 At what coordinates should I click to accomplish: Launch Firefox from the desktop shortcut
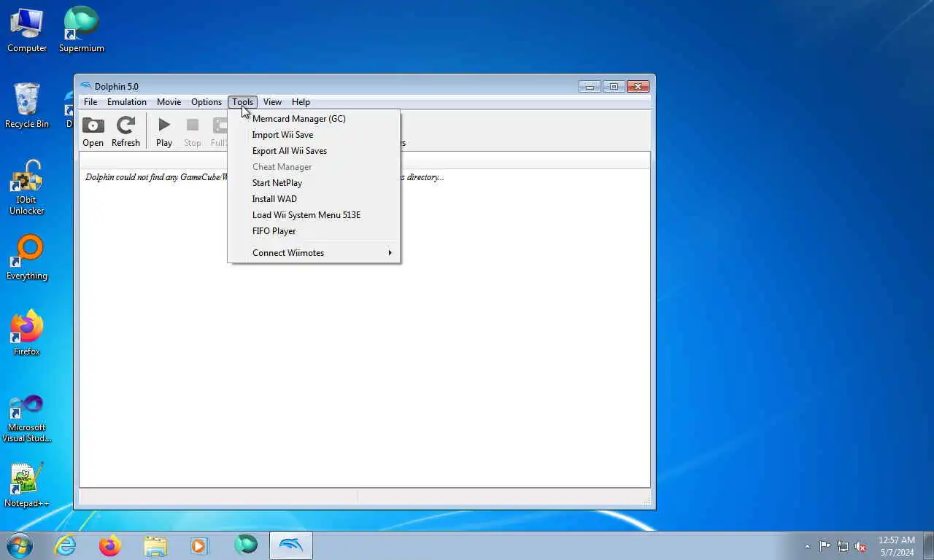(x=27, y=334)
